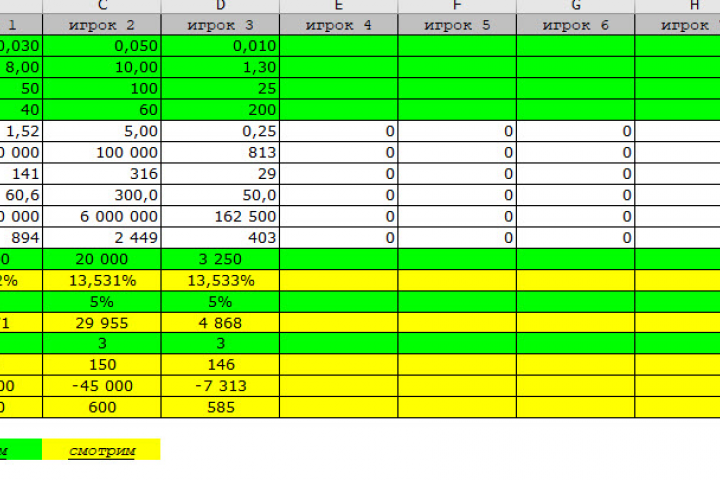Screen dimensions: 720x480
Task: Click column header C
Action: 102,6
